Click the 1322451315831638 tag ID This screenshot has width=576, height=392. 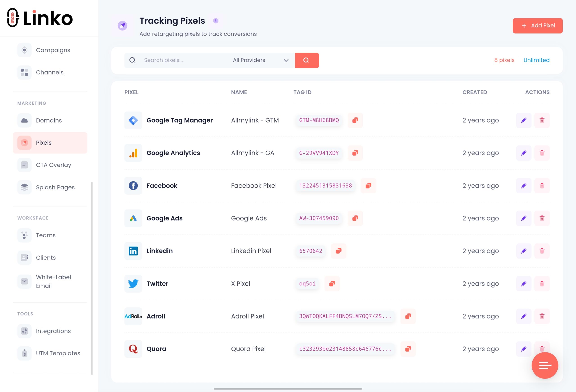(325, 186)
